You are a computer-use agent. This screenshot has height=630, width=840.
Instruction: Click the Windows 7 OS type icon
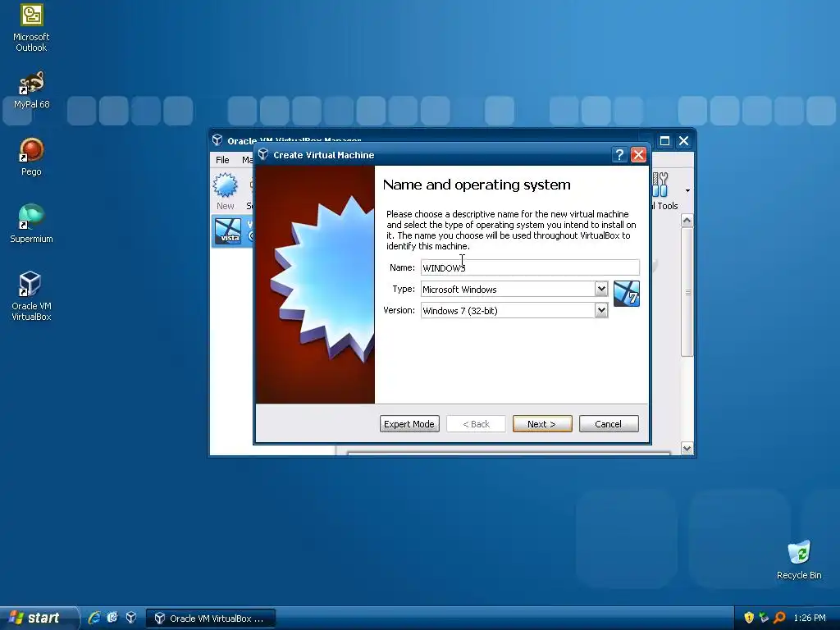tap(626, 294)
